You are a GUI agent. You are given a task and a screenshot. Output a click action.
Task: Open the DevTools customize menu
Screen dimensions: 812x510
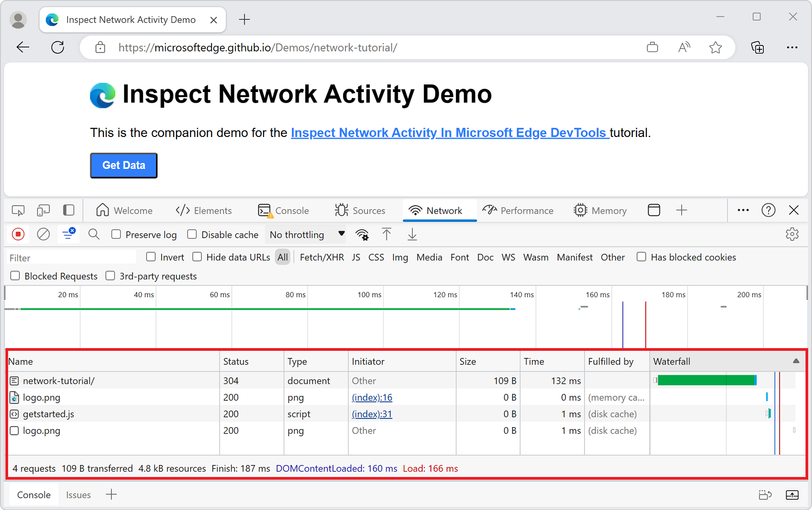743,210
